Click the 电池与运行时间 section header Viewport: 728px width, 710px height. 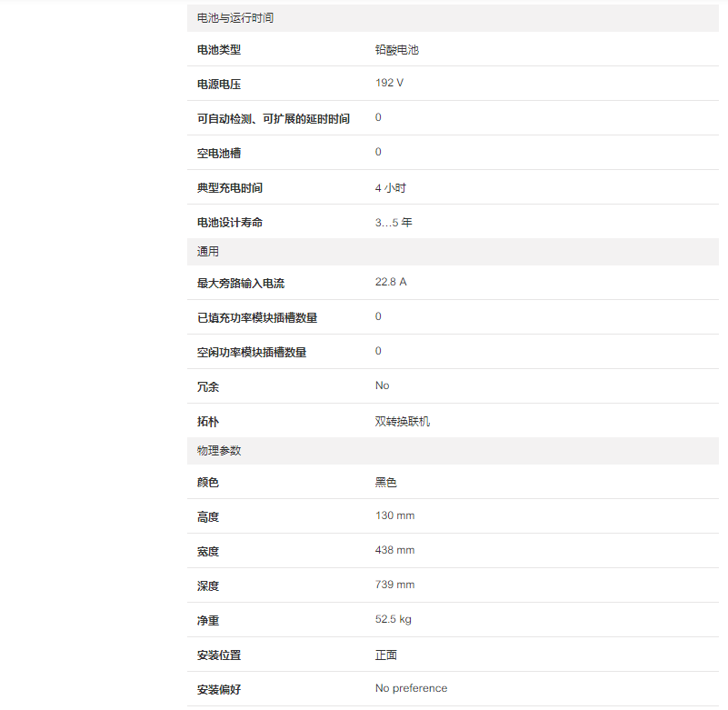coord(235,18)
